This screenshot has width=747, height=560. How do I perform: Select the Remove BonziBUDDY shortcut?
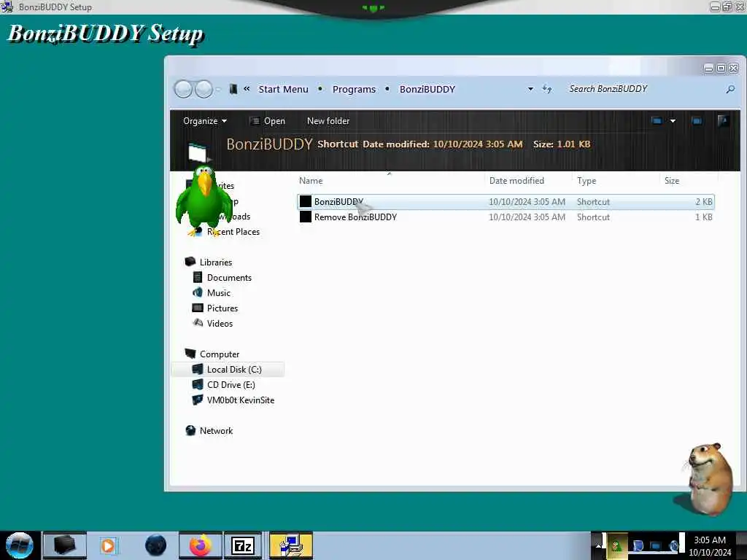pyautogui.click(x=506, y=217)
